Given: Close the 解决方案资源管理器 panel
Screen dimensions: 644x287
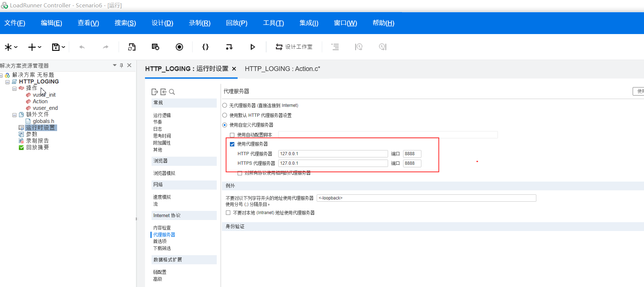Looking at the screenshot, I should click(x=129, y=65).
